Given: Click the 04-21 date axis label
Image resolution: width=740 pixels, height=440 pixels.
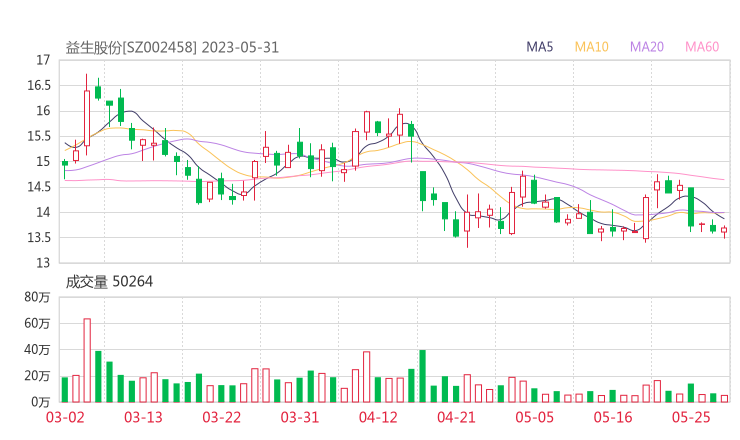Looking at the screenshot, I should click(x=456, y=418).
